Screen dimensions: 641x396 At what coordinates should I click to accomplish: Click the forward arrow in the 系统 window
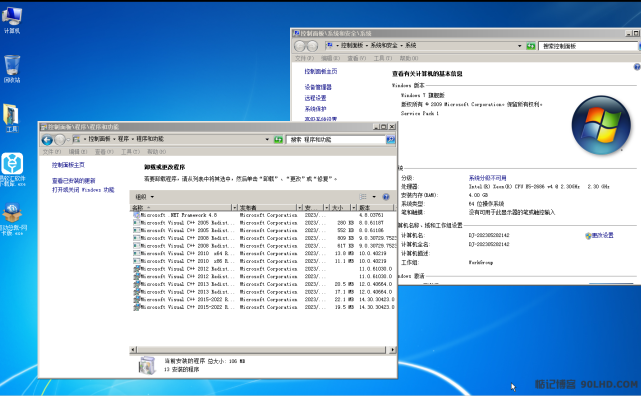click(312, 46)
